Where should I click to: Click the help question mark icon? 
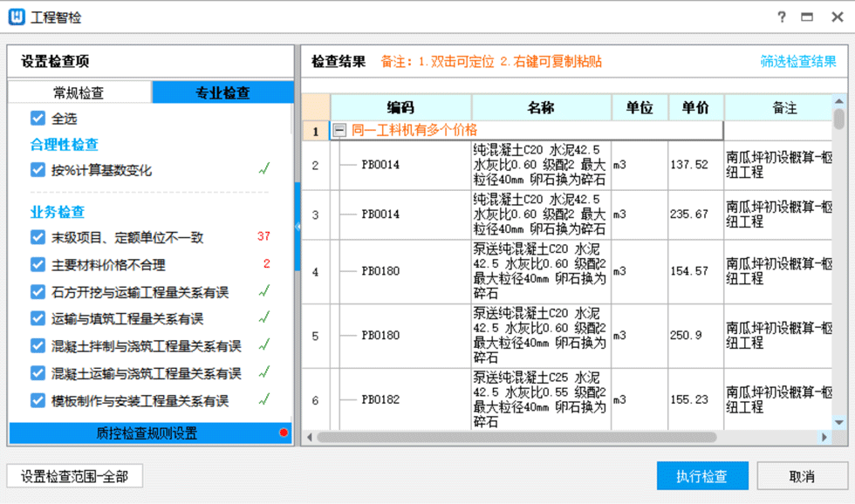(782, 17)
